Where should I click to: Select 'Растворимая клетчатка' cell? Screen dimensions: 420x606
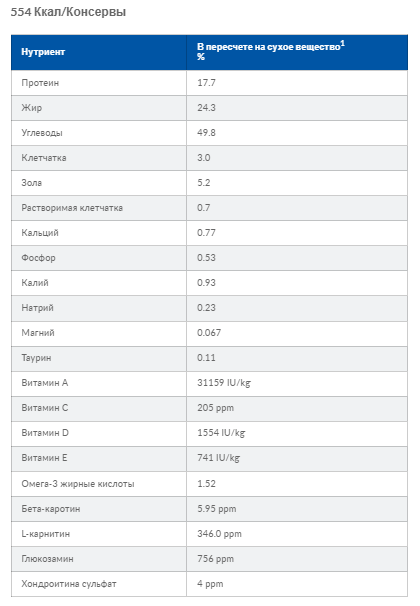tap(72, 208)
